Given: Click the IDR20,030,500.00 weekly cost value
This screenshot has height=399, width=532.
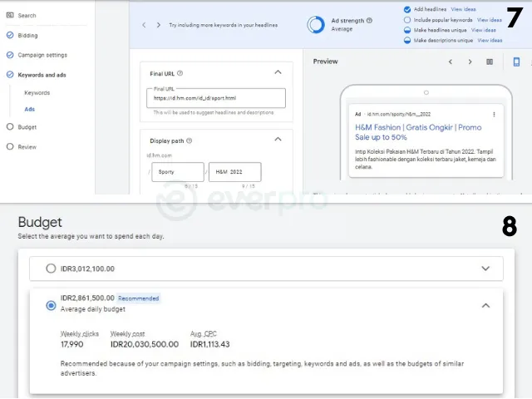Looking at the screenshot, I should pos(145,344).
